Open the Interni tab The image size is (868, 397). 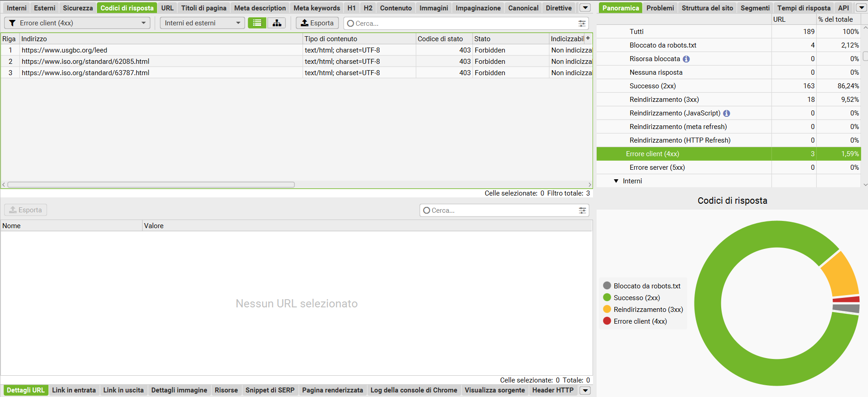17,8
